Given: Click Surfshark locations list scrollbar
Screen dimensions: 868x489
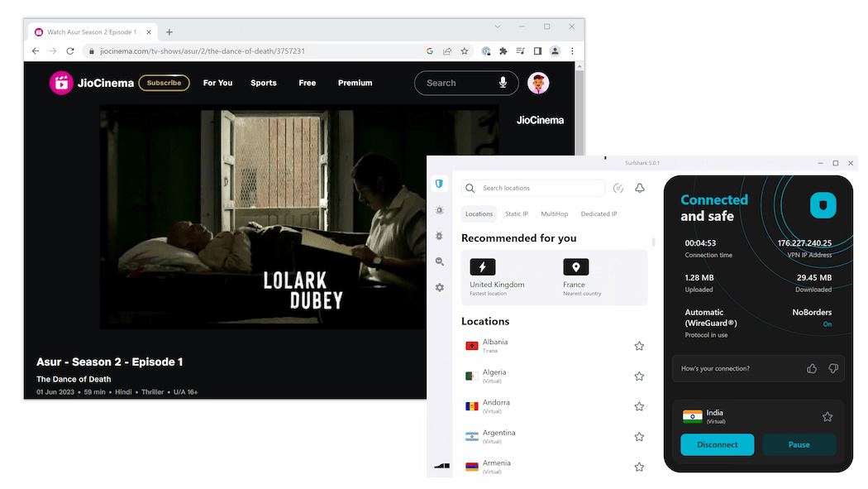Looking at the screenshot, I should pyautogui.click(x=654, y=242).
